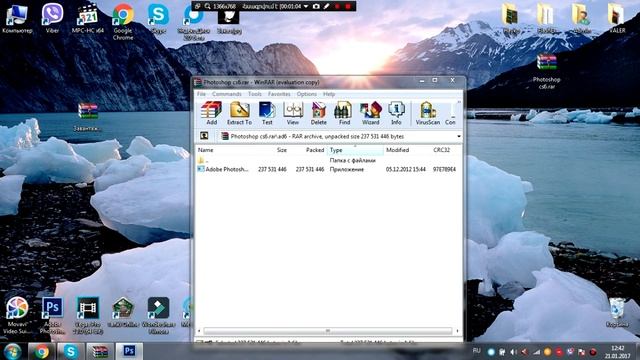Sort file list by Modified column

pos(398,150)
